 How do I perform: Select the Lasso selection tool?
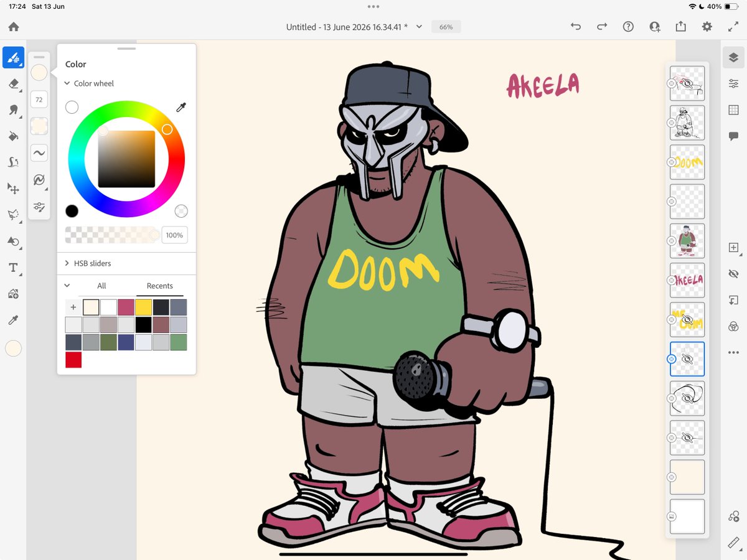pyautogui.click(x=13, y=215)
